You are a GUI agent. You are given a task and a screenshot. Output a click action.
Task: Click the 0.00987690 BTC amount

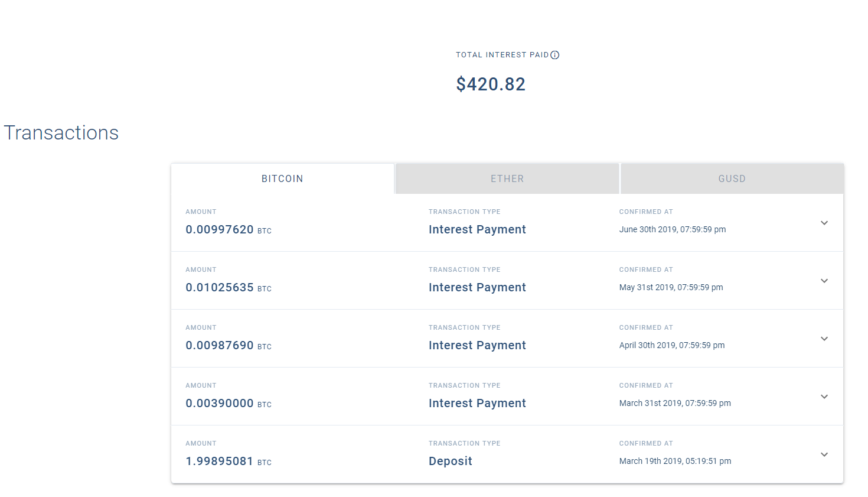229,345
